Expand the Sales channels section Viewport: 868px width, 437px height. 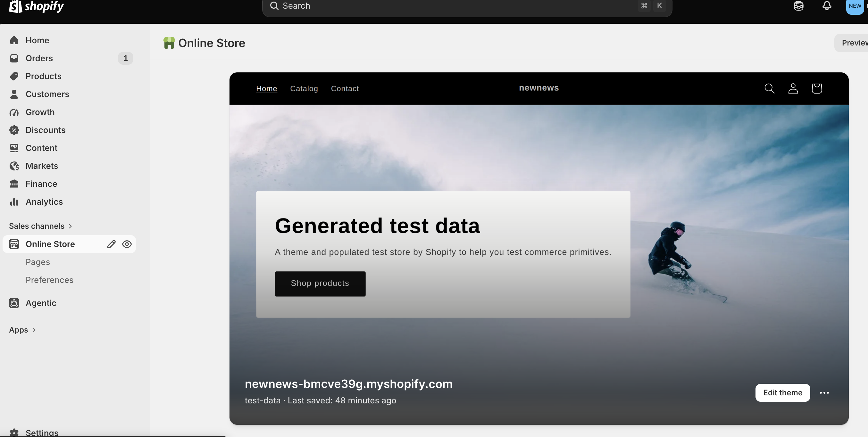(x=40, y=226)
